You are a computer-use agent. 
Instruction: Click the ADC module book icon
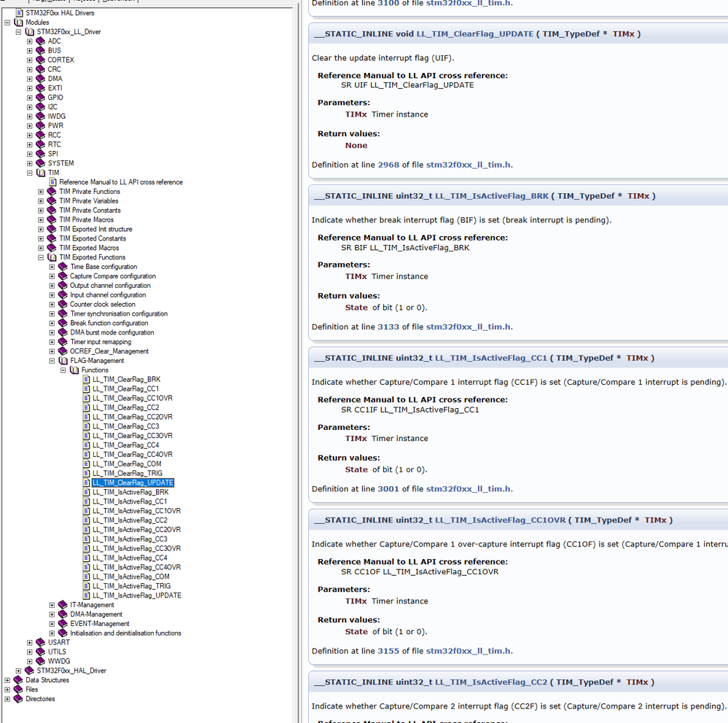pyautogui.click(x=40, y=42)
